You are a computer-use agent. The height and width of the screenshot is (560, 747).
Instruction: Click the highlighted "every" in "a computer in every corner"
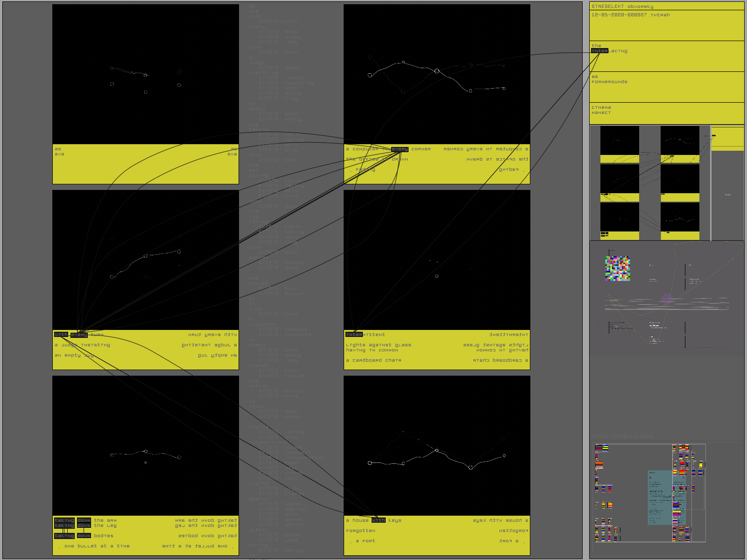[400, 149]
